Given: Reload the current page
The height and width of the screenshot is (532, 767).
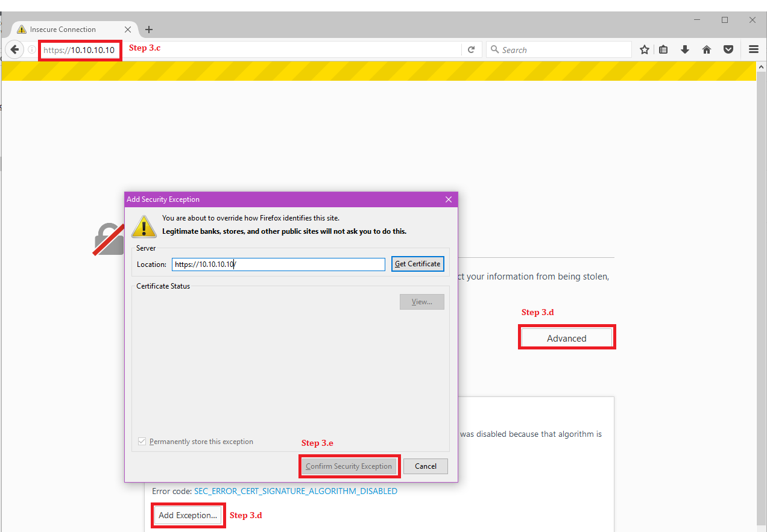Looking at the screenshot, I should [472, 49].
